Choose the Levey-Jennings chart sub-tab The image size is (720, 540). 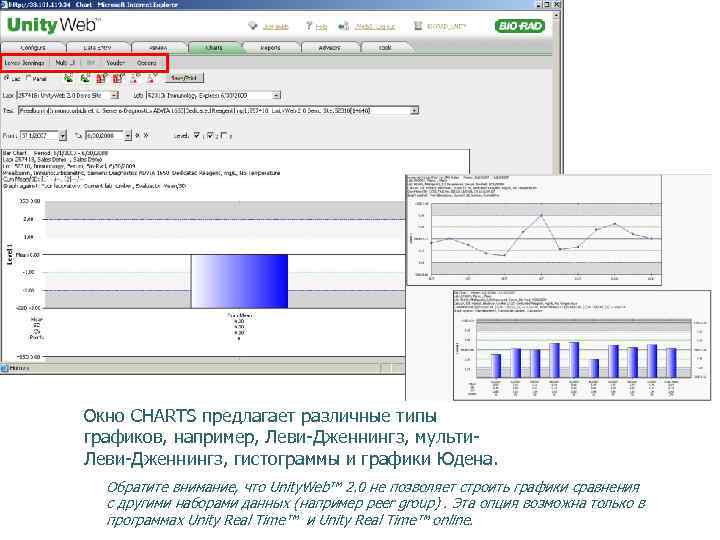coord(24,63)
